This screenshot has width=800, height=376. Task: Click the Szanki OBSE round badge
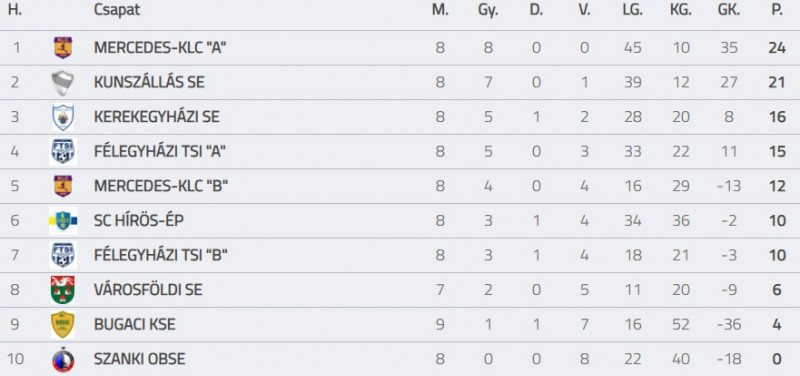tap(63, 360)
